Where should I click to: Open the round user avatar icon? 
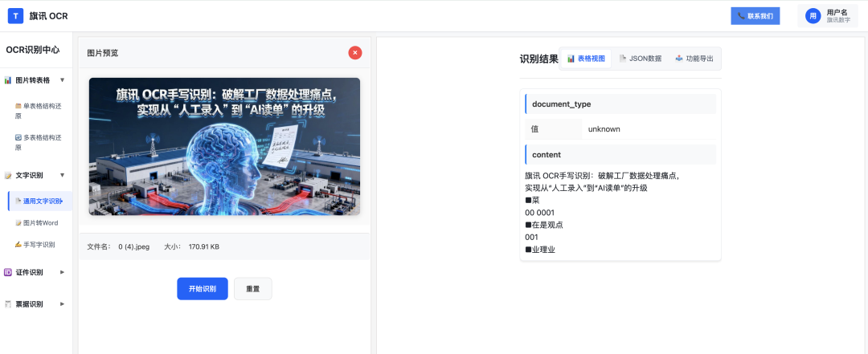point(813,16)
